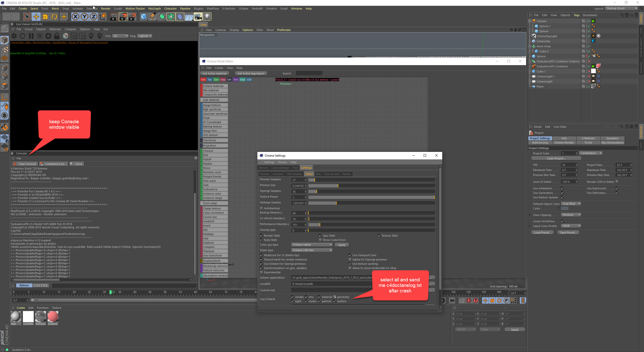Switch to the Kernels tab
This screenshot has height=352, width=644.
(263, 168)
